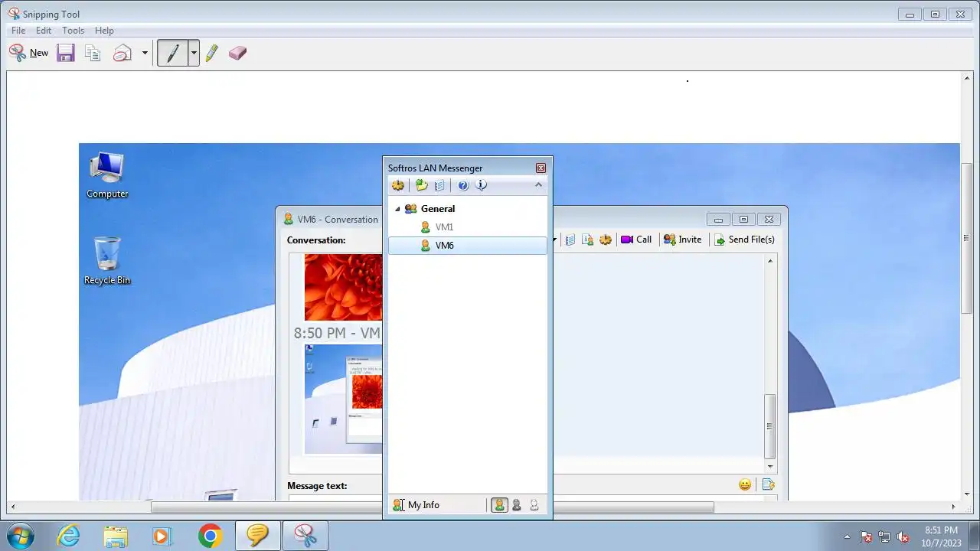Select the Highlighter tool
The height and width of the screenshot is (551, 980).
click(212, 53)
